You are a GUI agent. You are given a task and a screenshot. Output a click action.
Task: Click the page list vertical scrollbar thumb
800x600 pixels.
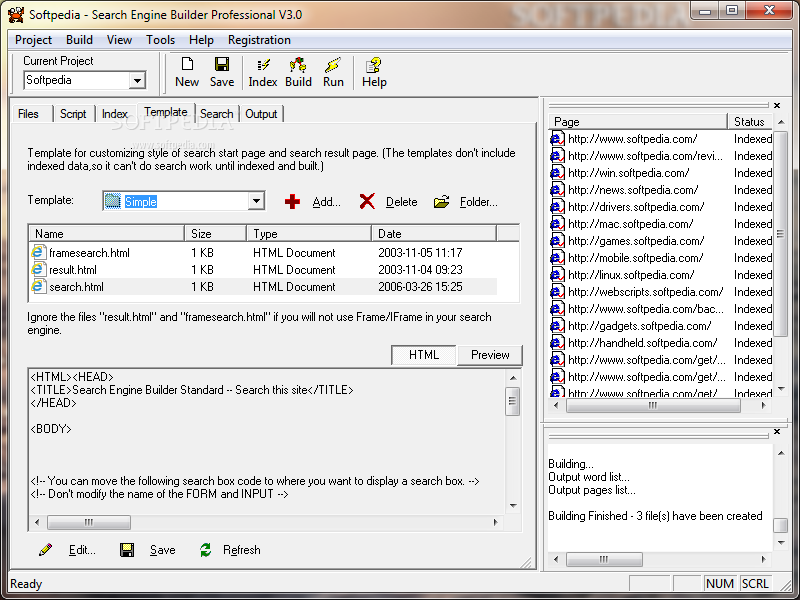coord(780,234)
